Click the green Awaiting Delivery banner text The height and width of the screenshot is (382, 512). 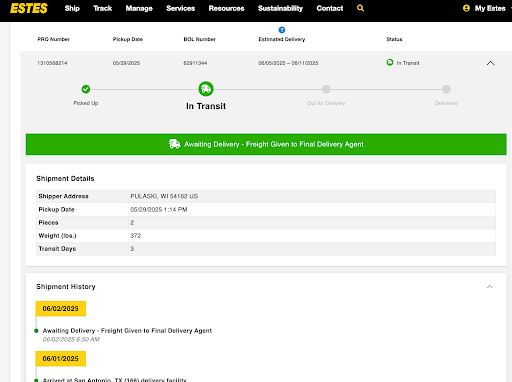coord(274,144)
